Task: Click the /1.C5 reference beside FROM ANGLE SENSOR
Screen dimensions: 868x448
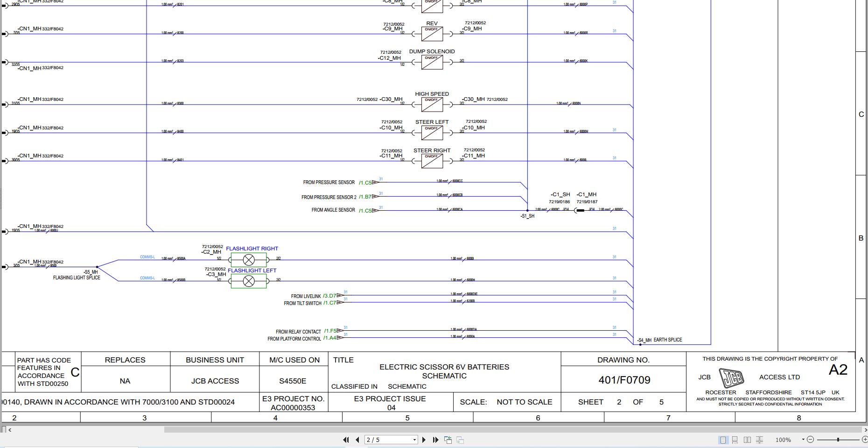Action: click(x=365, y=211)
